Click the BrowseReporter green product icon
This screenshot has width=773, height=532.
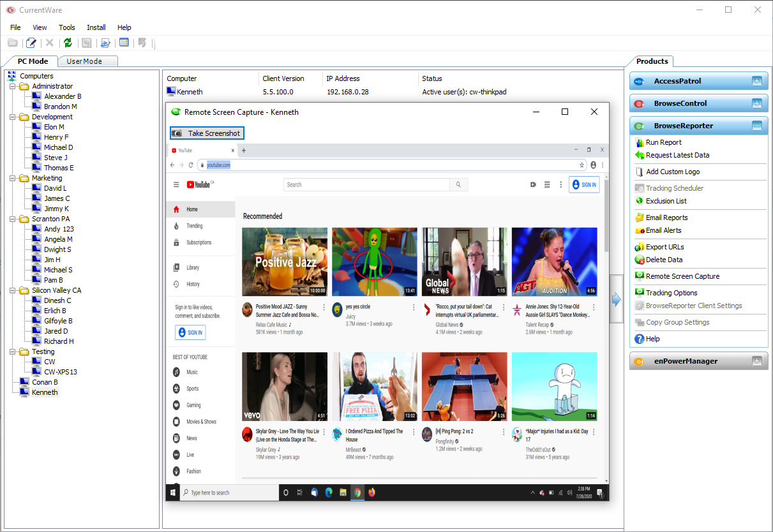click(x=639, y=126)
